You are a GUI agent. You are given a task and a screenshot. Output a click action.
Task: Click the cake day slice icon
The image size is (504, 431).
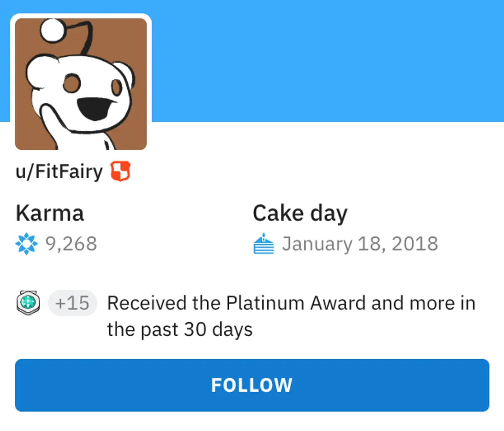263,243
